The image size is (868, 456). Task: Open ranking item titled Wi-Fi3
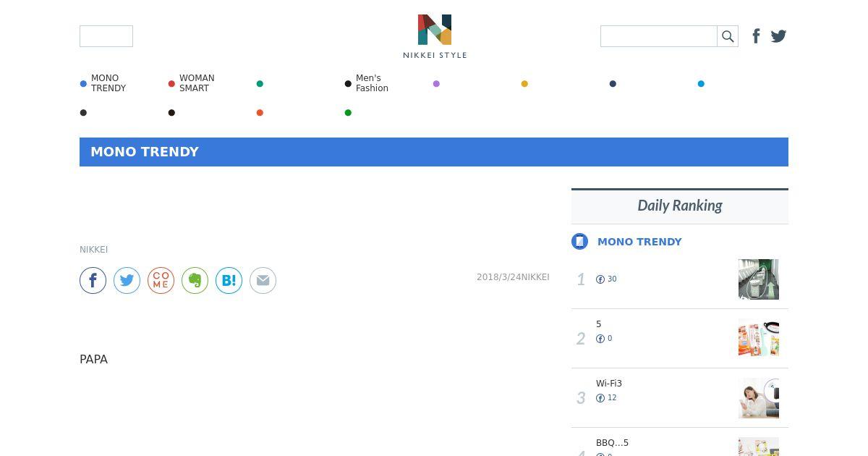click(x=609, y=384)
